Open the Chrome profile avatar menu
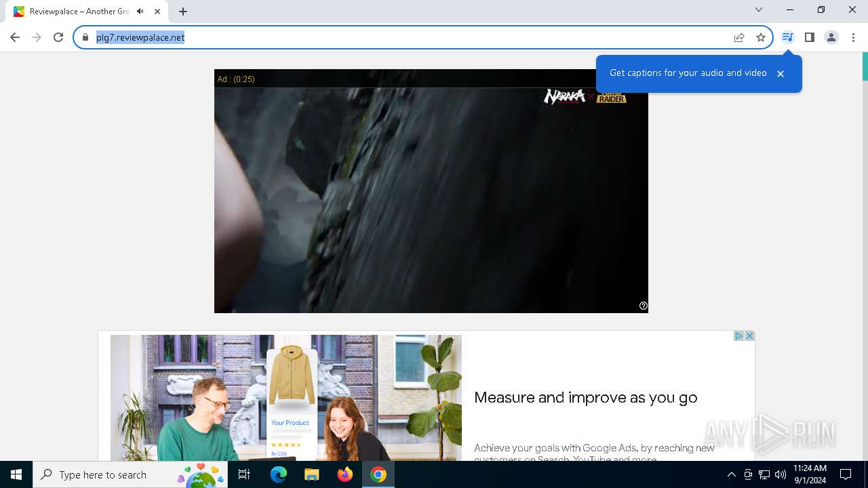This screenshot has height=488, width=868. point(831,37)
